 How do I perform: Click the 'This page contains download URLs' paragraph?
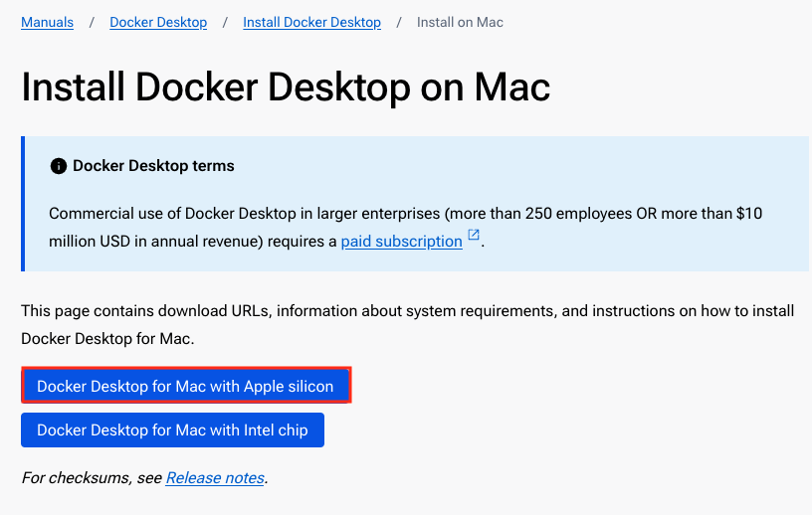pos(408,324)
